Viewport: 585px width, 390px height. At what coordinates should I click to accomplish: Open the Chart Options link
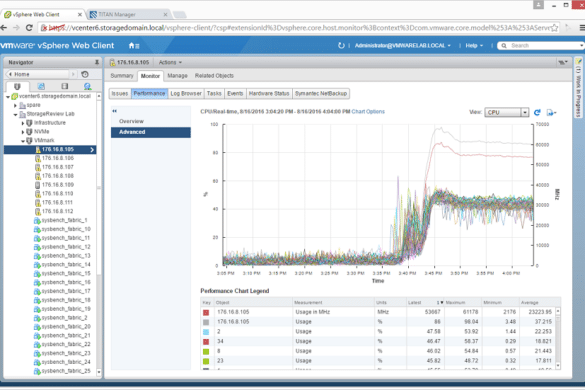pyautogui.click(x=368, y=112)
